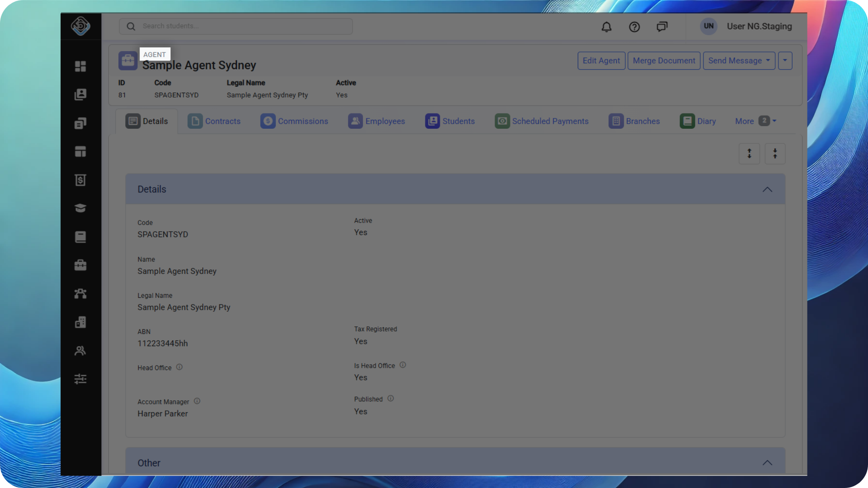Focus the Search students field

(236, 26)
